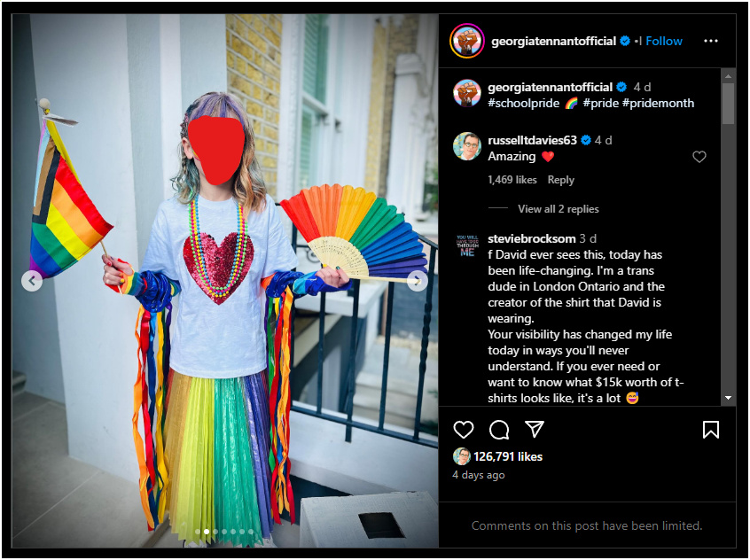
Task: Expand View all 2 replies
Action: 559,209
